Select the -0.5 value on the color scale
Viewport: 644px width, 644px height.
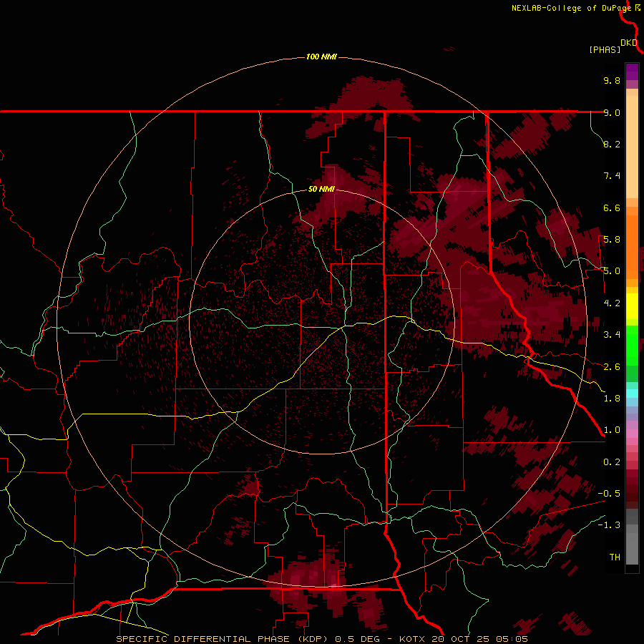609,494
